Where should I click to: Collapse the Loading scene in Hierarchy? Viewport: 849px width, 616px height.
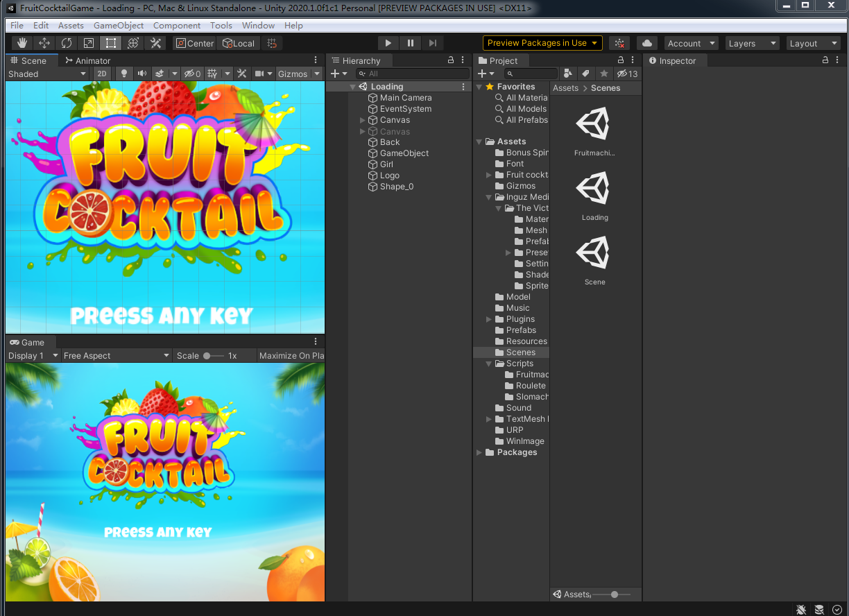[353, 87]
